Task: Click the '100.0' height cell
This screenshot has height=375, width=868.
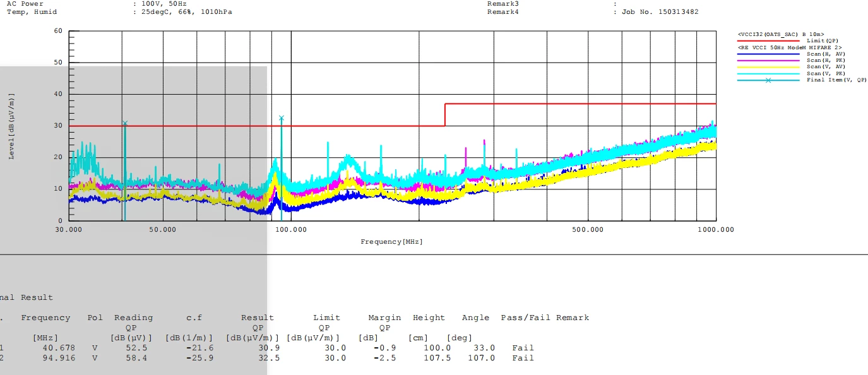Action: (438, 348)
